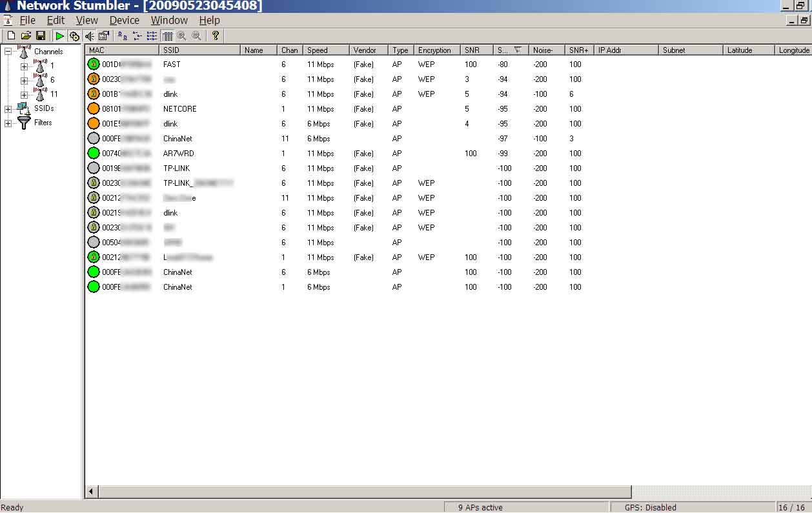Expand channel 6 in the tree
The image size is (812, 513).
point(24,80)
